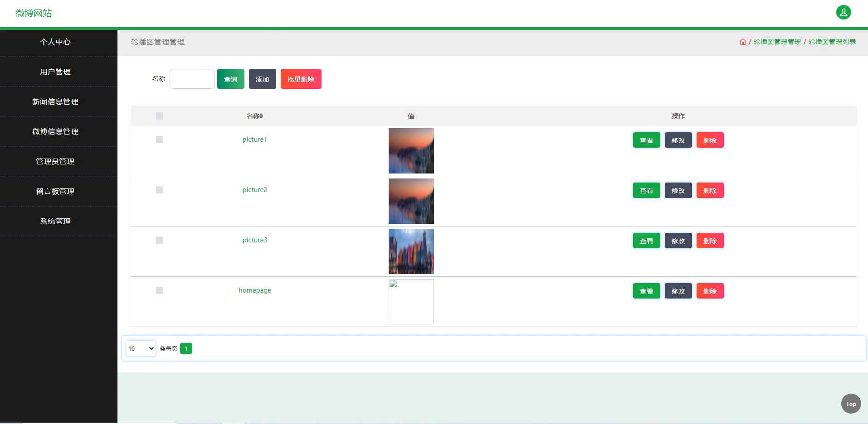
Task: Click 查看 for picture2
Action: coord(647,190)
